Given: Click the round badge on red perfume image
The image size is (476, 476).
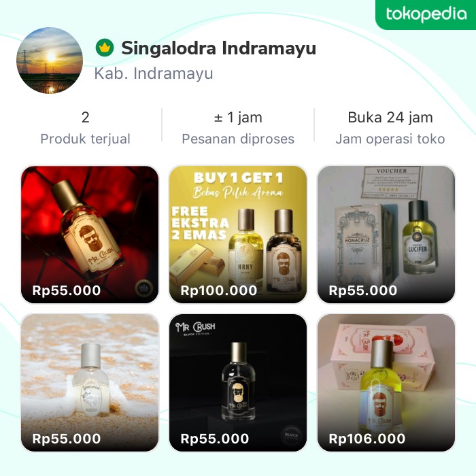Looking at the screenshot, I should coord(143,288).
